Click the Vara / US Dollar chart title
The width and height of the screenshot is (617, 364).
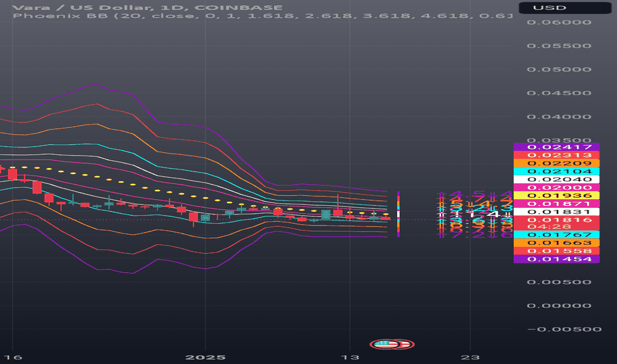coord(148,7)
